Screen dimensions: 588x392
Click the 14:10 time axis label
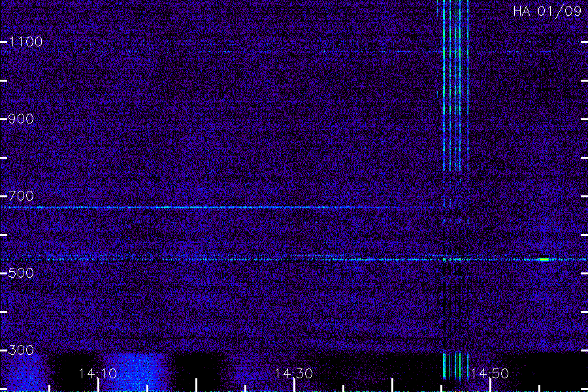click(98, 374)
